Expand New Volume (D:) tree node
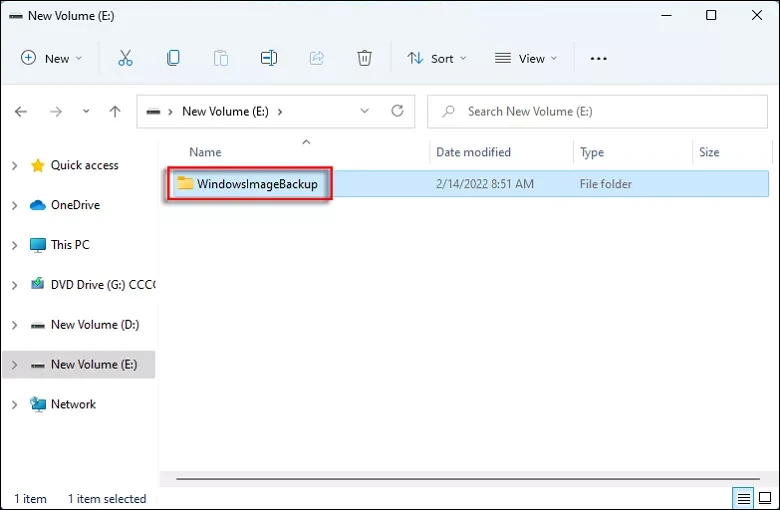Image resolution: width=780 pixels, height=510 pixels. [14, 325]
